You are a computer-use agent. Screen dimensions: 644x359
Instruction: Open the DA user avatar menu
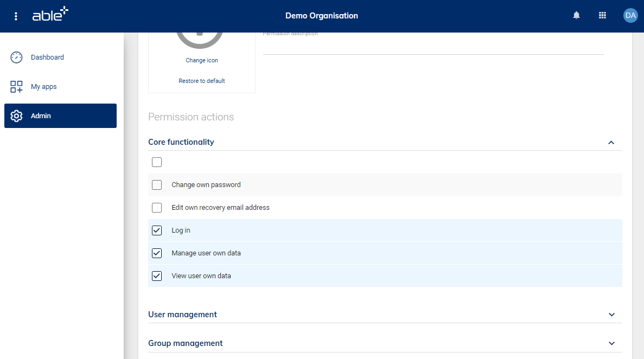tap(630, 16)
